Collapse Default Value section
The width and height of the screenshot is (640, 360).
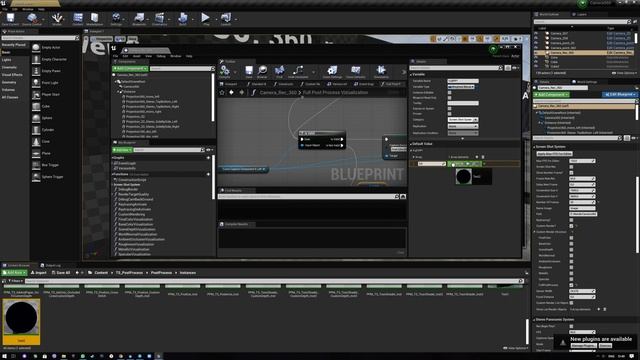point(411,144)
